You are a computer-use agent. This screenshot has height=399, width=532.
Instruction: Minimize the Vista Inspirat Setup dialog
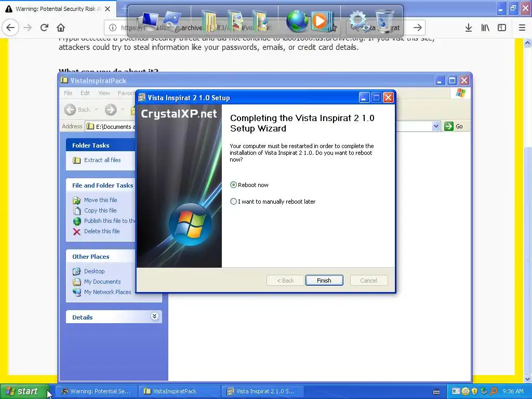[364, 98]
